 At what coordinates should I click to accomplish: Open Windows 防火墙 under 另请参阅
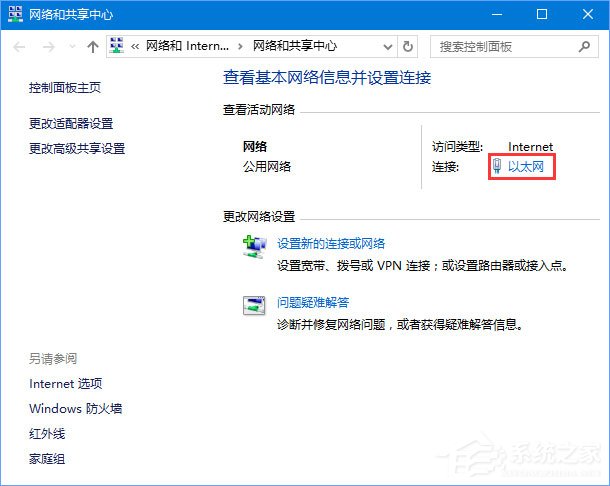pos(75,408)
